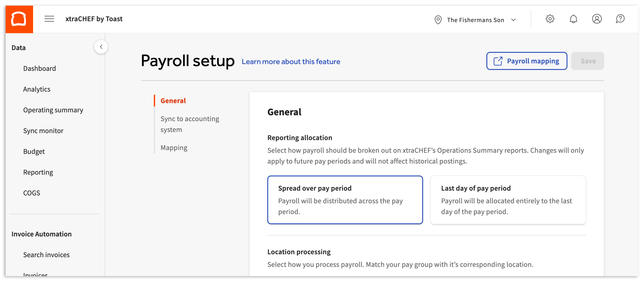Go to Sync monitor page
Image resolution: width=644 pixels, height=282 pixels.
[43, 131]
